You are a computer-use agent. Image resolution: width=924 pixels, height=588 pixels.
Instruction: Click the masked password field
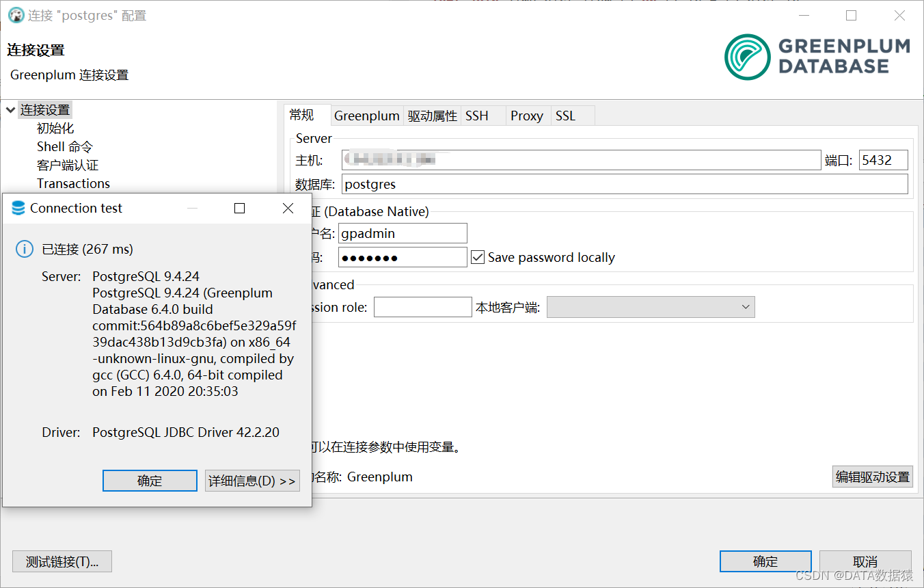pos(403,257)
